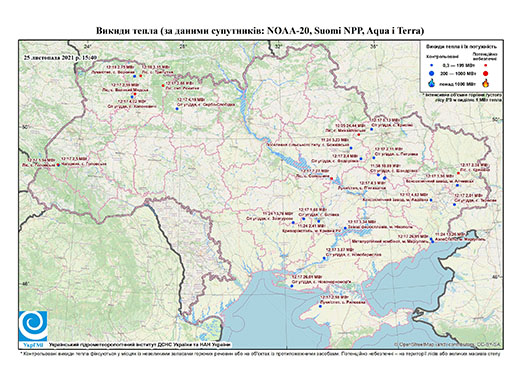The image size is (520, 368).
Task: Click the large red circle in legend
Action: tap(485, 73)
